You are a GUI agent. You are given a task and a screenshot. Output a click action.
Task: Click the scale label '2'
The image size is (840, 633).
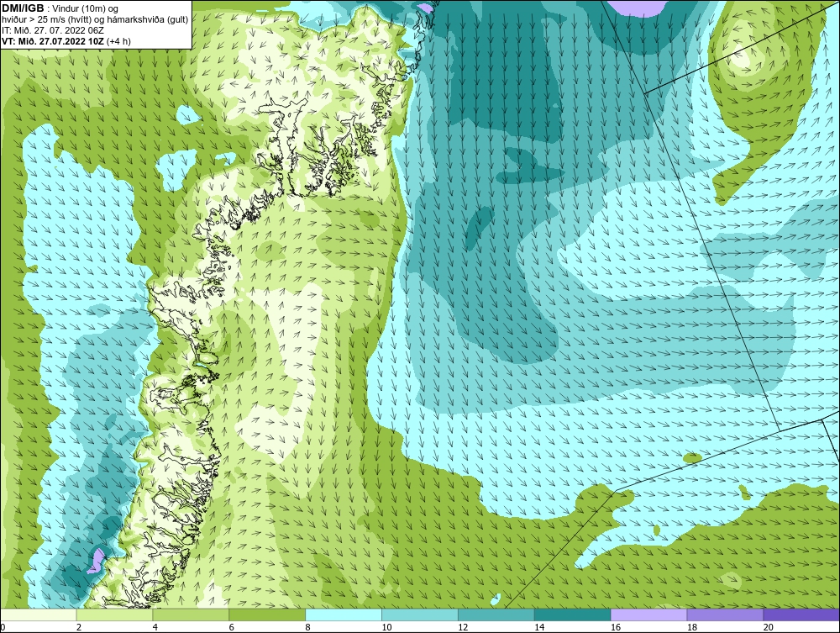[79, 627]
